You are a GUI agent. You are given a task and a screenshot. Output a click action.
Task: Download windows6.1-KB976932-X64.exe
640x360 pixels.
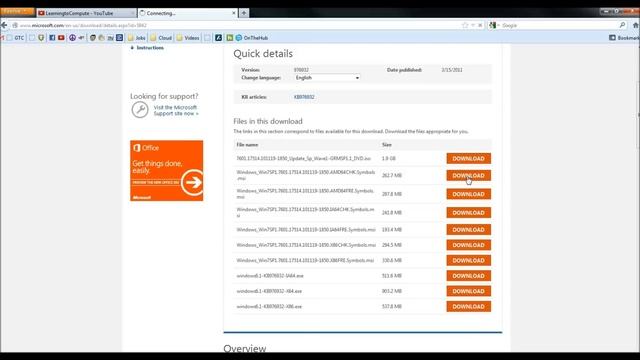point(469,291)
